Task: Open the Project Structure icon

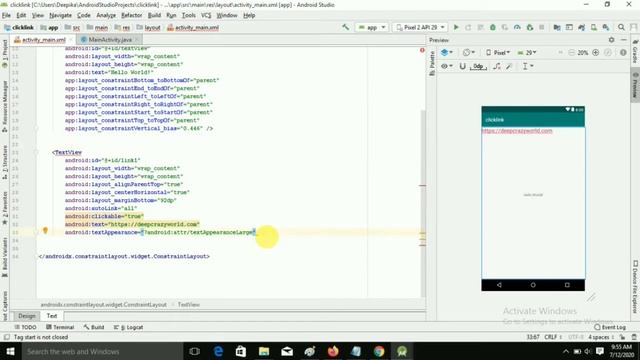Action: pyautogui.click(x=557, y=27)
